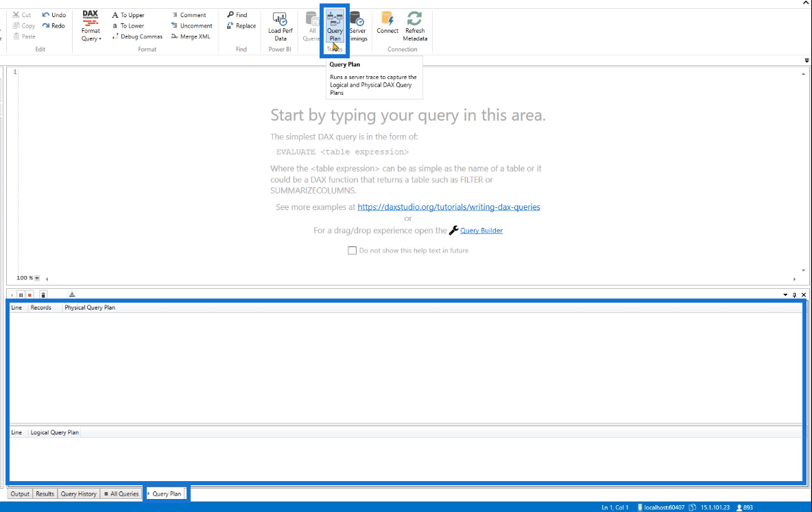Pause the query plan trace
This screenshot has width=812, height=512.
tap(21, 295)
